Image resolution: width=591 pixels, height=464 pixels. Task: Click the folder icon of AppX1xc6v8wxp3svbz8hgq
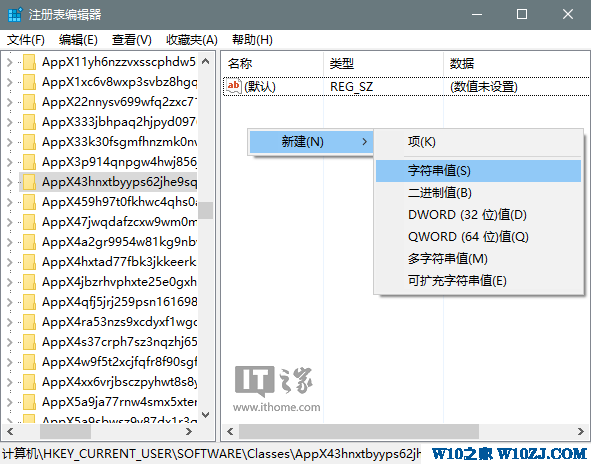click(29, 82)
